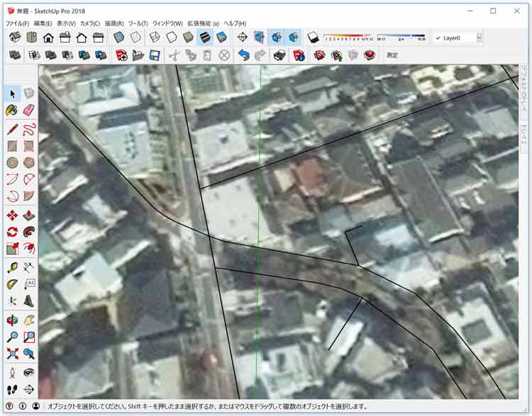Screen dimensions: 532x416
Task: Click the Make Component tool
Action: pyautogui.click(x=29, y=94)
